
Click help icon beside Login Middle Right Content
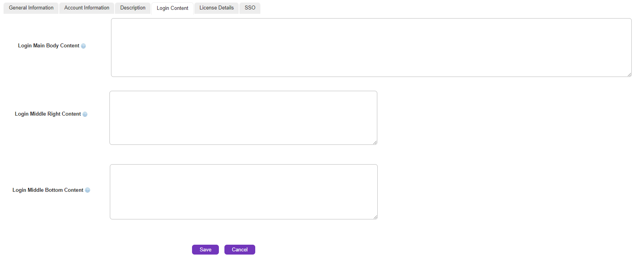point(85,114)
